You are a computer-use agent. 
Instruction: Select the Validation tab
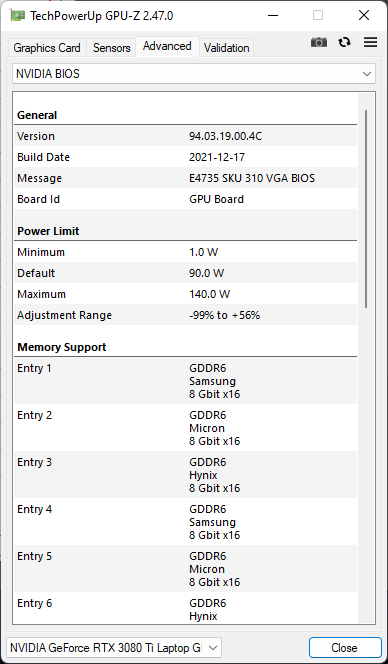click(x=227, y=48)
